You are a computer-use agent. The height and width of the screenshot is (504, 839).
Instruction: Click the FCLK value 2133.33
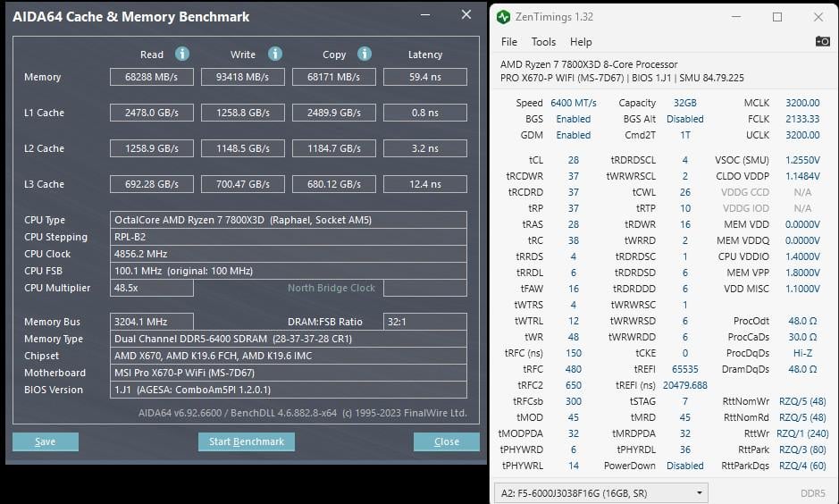pos(802,119)
